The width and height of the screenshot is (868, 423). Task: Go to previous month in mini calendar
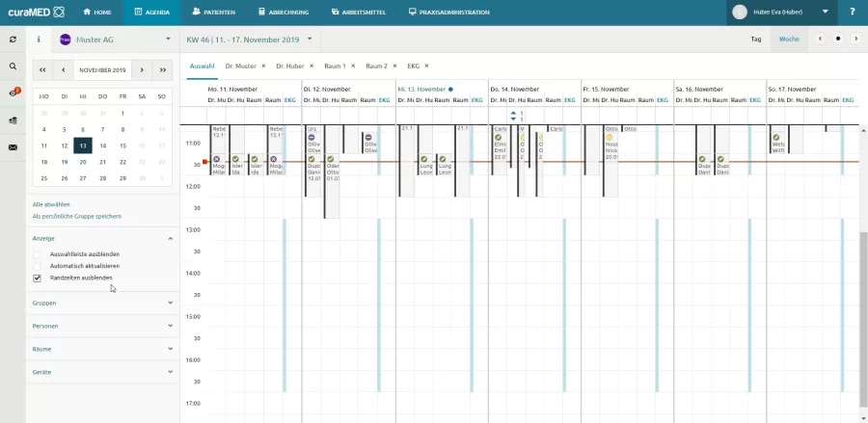click(64, 70)
